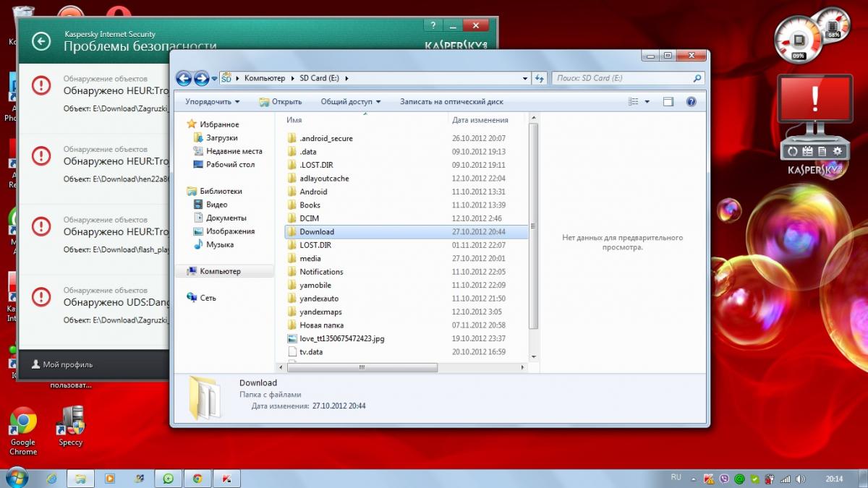Click the SD Card search field
868x488 pixels.
[622, 78]
